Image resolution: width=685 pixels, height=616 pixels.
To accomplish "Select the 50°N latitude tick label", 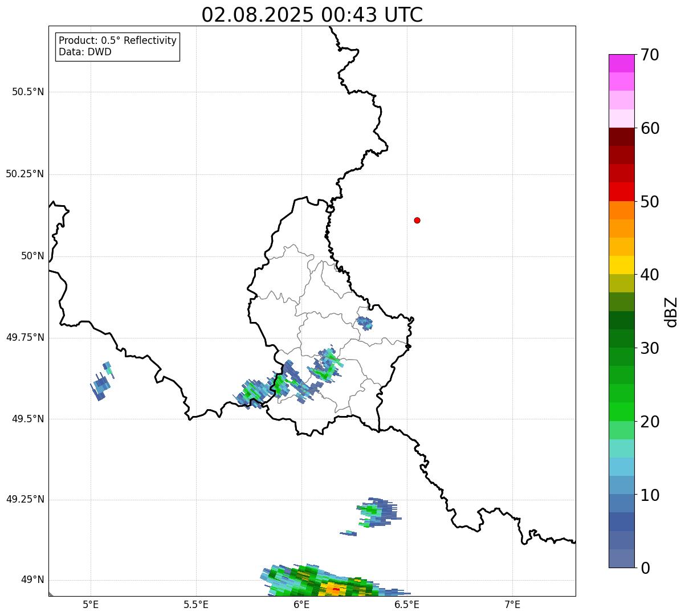I will tap(32, 256).
